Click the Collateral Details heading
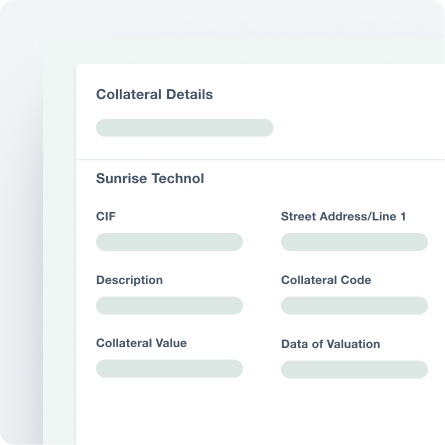 tap(154, 94)
